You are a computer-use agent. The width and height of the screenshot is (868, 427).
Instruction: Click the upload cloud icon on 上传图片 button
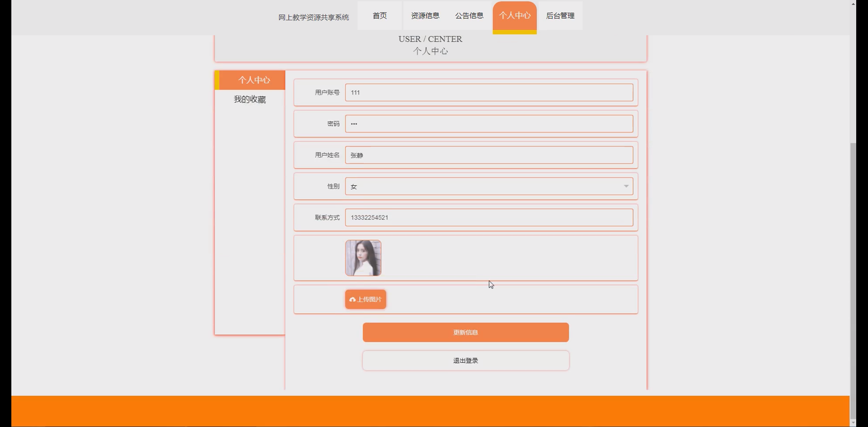pyautogui.click(x=353, y=299)
